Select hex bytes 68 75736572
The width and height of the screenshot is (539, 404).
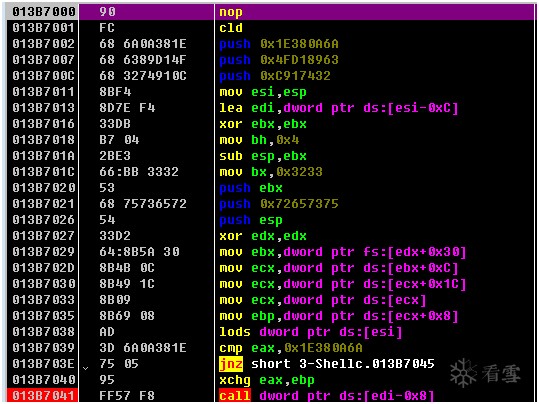143,204
